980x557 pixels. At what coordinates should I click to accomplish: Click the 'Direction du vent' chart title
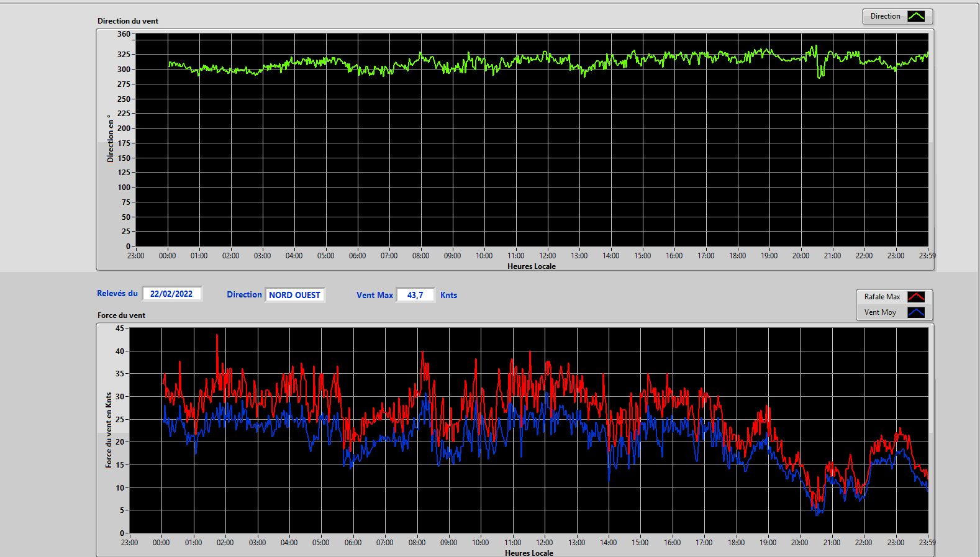point(128,21)
